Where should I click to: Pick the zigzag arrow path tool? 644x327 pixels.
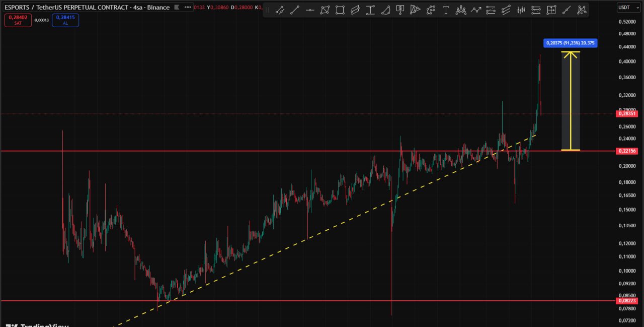point(476,10)
